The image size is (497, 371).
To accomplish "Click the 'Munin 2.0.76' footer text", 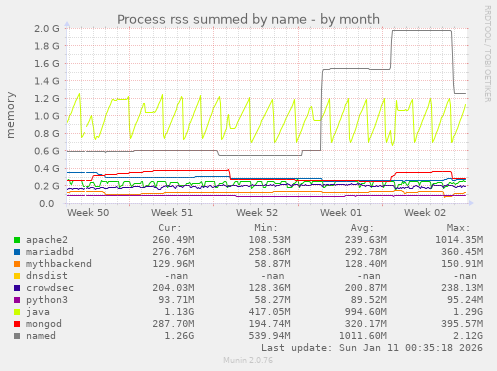I will (248, 360).
